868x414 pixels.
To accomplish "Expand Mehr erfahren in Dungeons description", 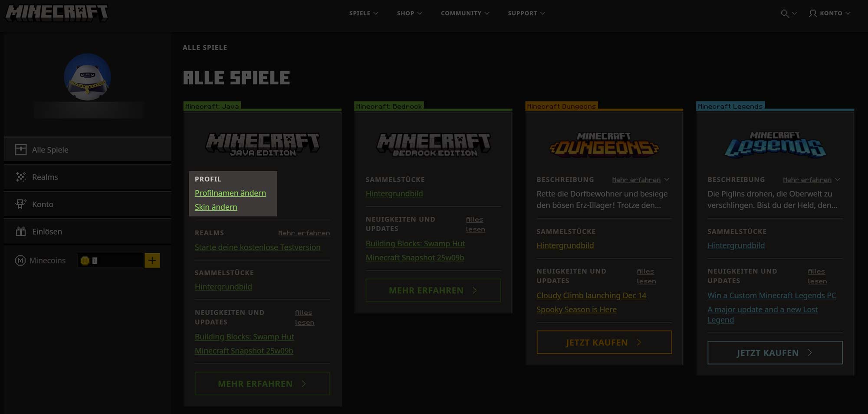I will 641,180.
